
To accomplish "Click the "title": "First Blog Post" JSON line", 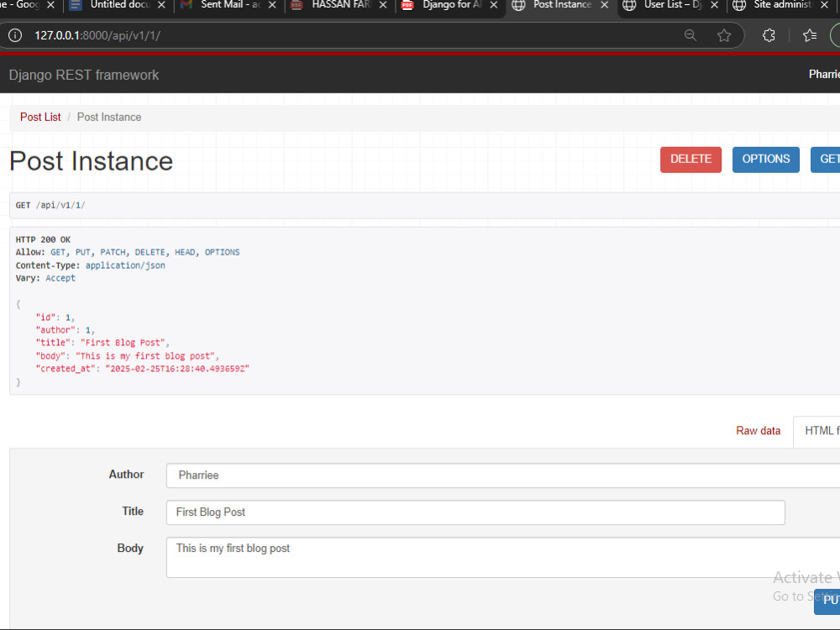I will tap(102, 343).
